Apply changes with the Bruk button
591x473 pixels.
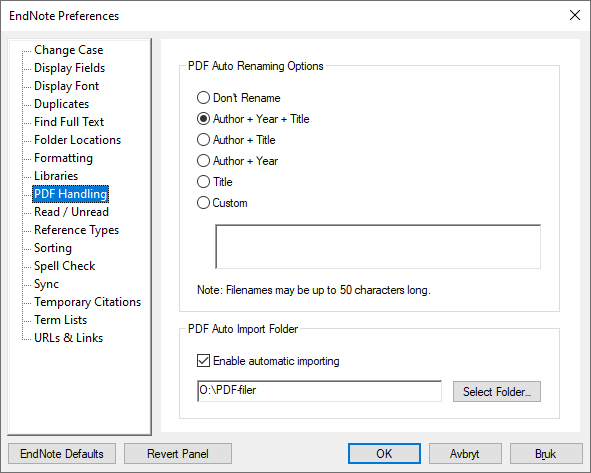546,454
